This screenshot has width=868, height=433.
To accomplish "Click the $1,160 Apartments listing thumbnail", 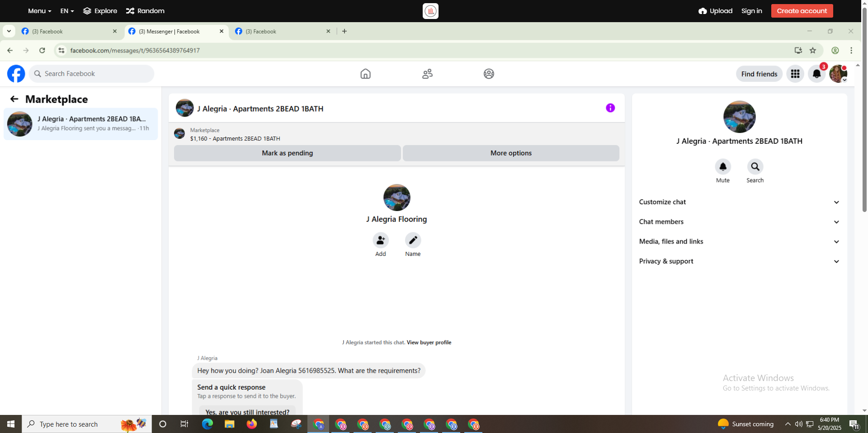I will pyautogui.click(x=179, y=134).
